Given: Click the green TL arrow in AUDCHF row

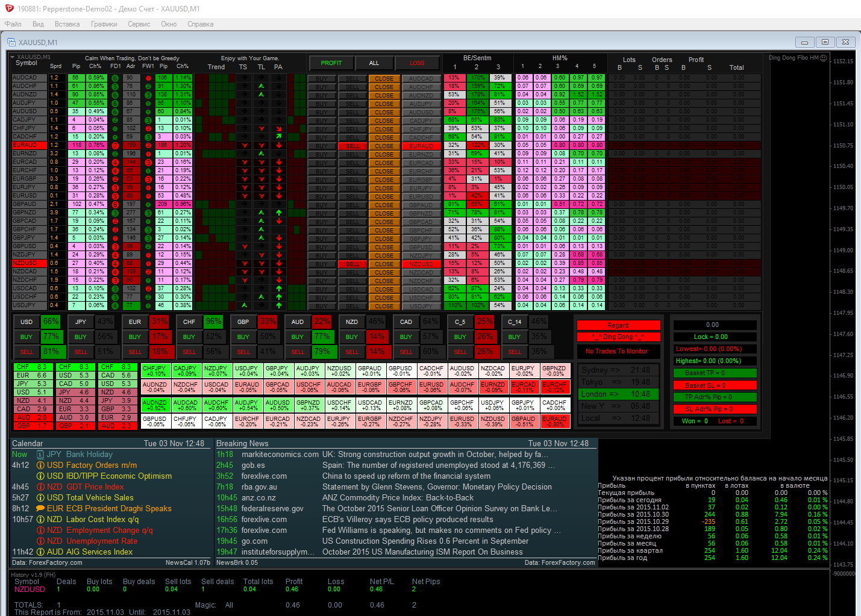Looking at the screenshot, I should click(261, 86).
